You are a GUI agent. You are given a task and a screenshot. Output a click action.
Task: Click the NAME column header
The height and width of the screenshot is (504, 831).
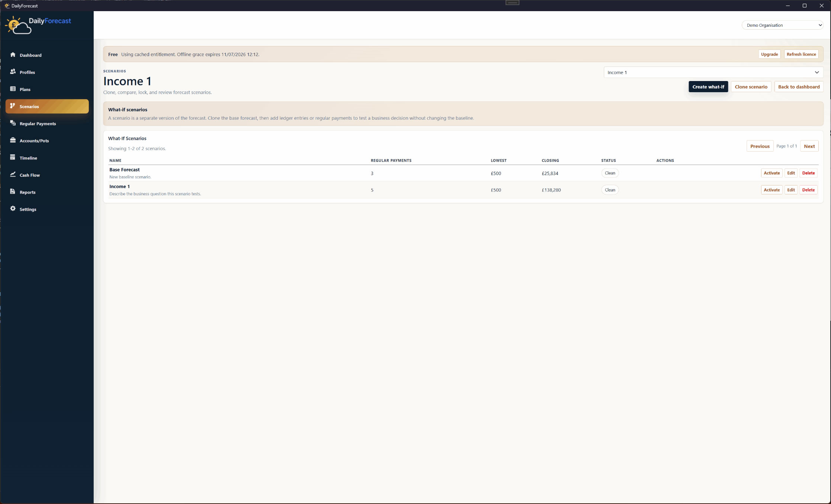pyautogui.click(x=115, y=161)
